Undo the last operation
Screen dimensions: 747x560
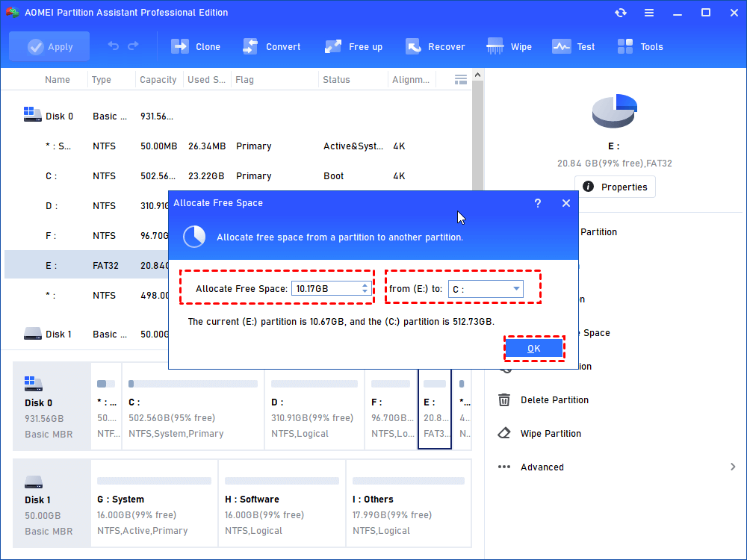click(114, 46)
